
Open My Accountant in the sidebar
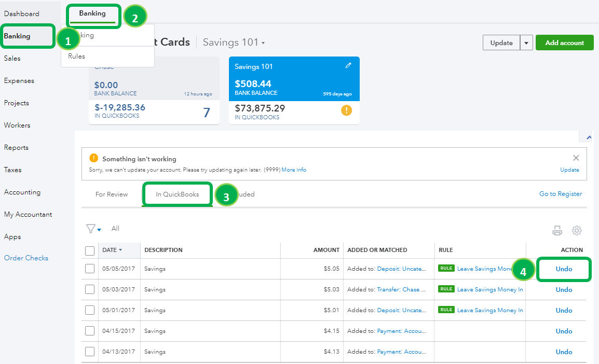coord(28,215)
